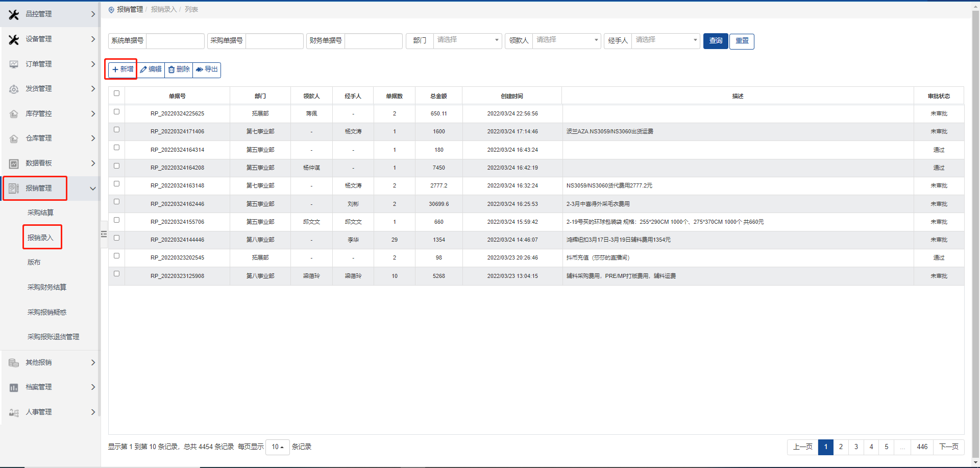Image resolution: width=980 pixels, height=468 pixels.
Task: Click the 品控管理 sidebar icon
Action: pos(14,14)
